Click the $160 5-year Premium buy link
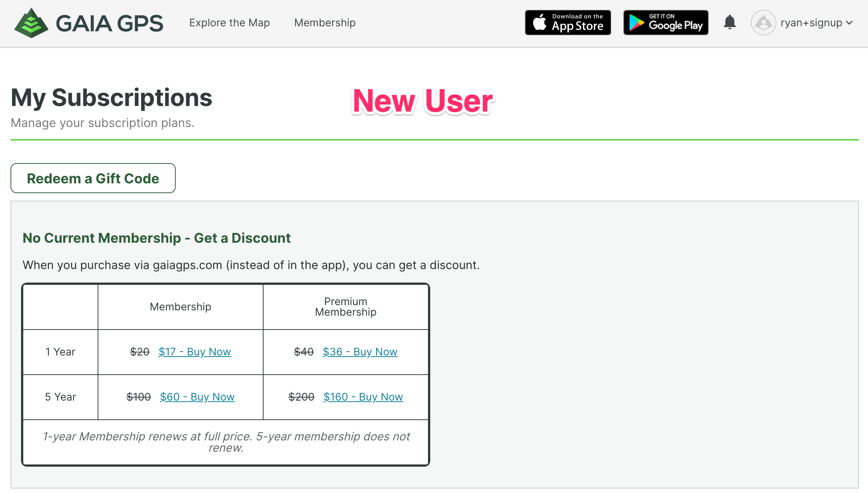 (x=362, y=396)
